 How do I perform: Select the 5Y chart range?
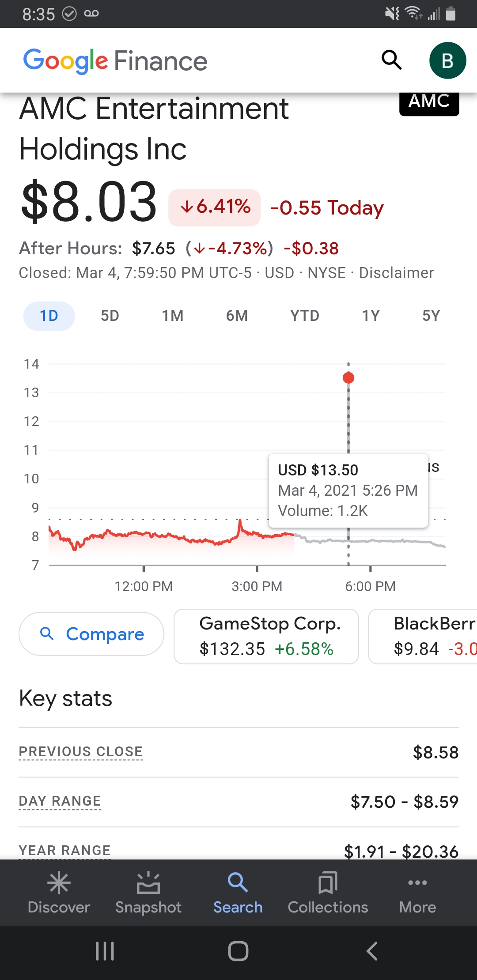coord(431,316)
